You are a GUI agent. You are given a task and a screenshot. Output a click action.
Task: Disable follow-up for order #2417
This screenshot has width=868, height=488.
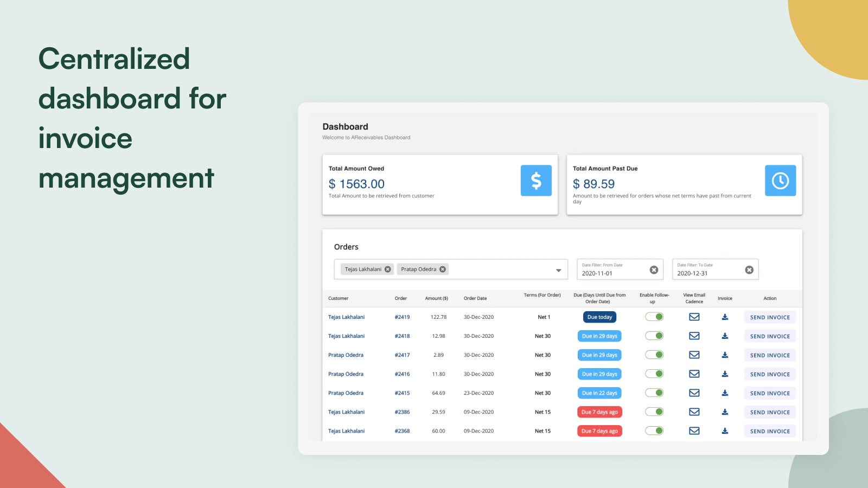coord(654,355)
